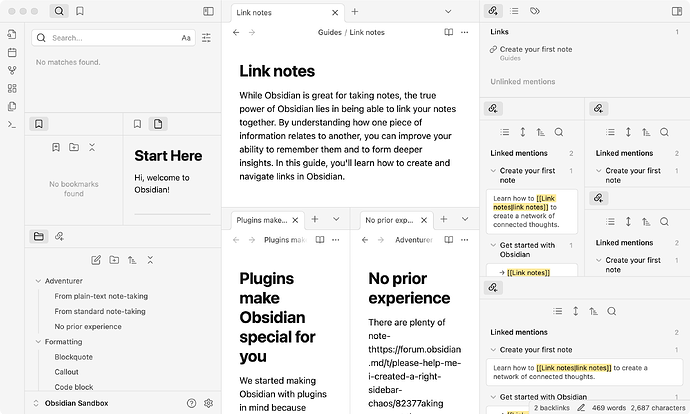Open more options in the Adventurer pane
Viewport: 690px width, 414px height.
point(465,240)
